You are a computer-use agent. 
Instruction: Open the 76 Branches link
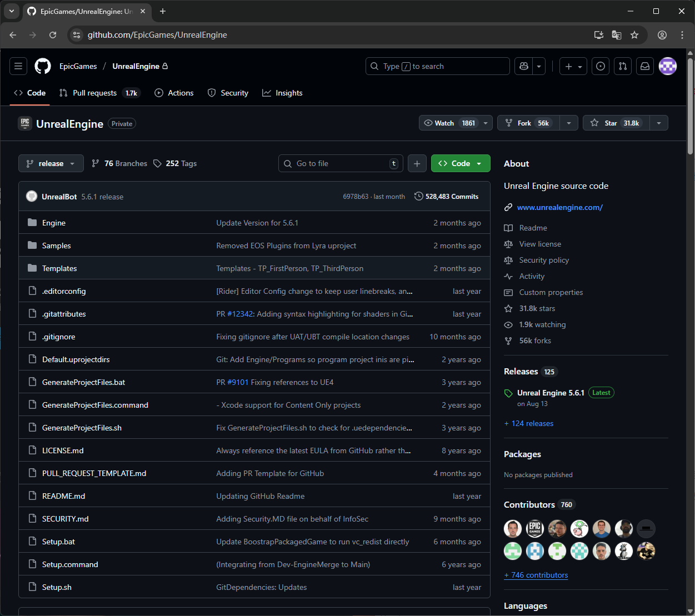(119, 163)
